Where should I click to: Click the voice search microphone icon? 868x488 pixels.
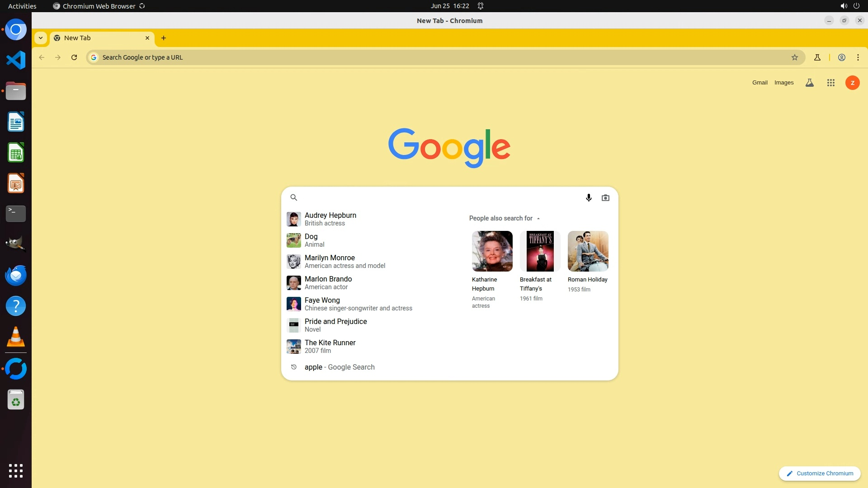pos(589,197)
